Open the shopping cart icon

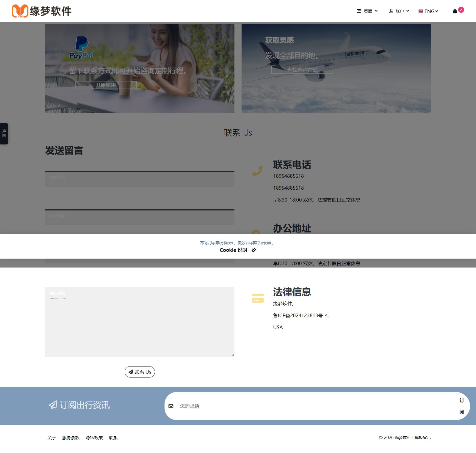click(455, 11)
